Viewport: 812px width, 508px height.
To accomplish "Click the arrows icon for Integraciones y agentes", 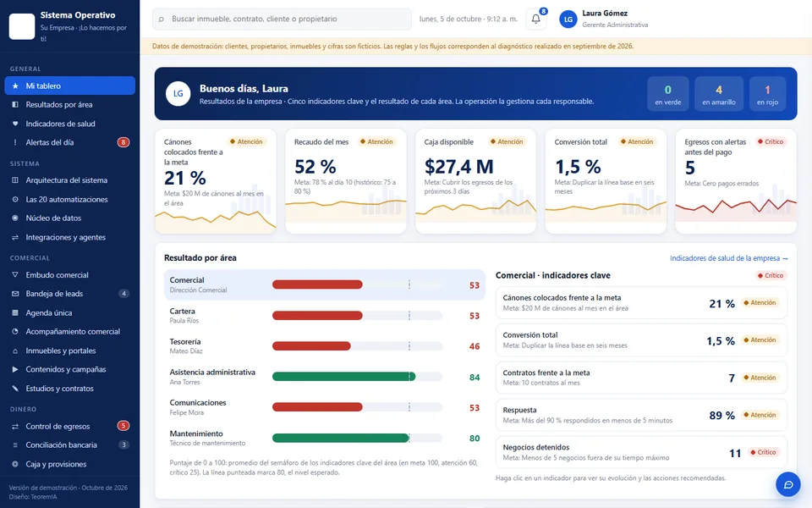I will tap(15, 237).
